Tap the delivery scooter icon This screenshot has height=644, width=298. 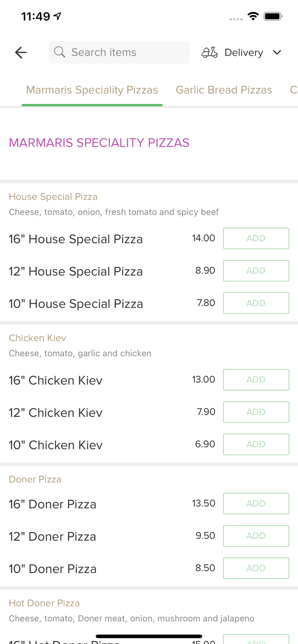[x=209, y=52]
